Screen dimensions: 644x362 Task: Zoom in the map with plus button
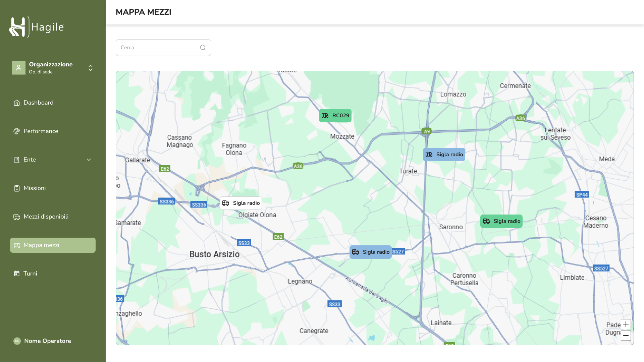click(x=626, y=324)
